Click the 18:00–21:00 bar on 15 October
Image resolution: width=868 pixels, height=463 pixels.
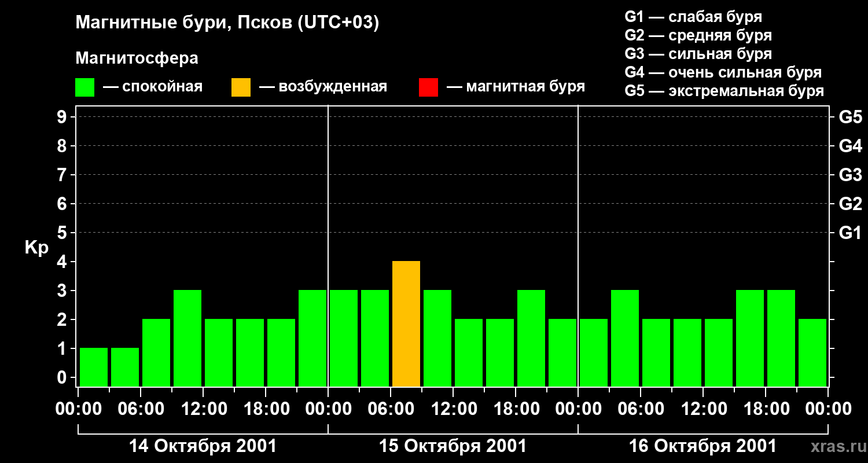[x=531, y=339]
